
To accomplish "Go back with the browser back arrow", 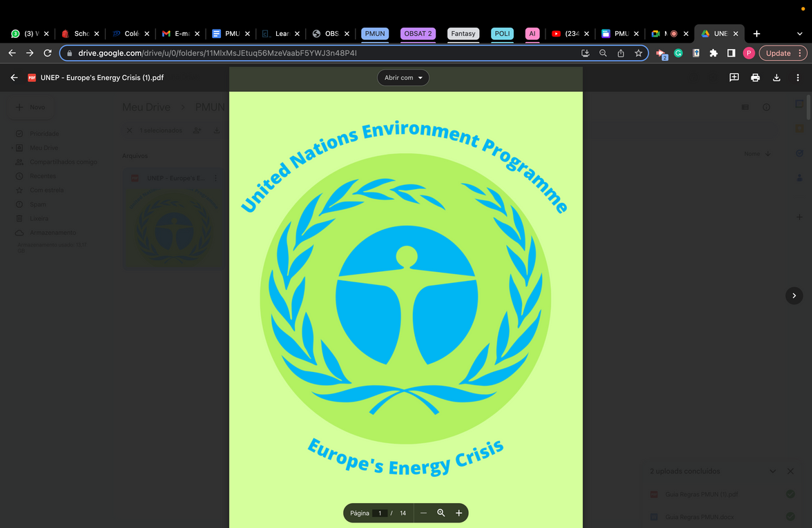I will (x=12, y=52).
